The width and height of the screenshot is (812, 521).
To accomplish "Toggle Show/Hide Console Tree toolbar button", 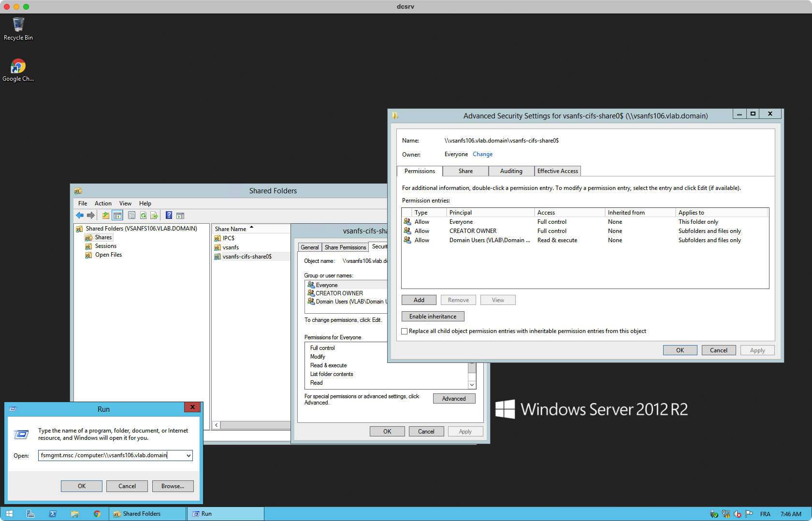I will (x=117, y=216).
